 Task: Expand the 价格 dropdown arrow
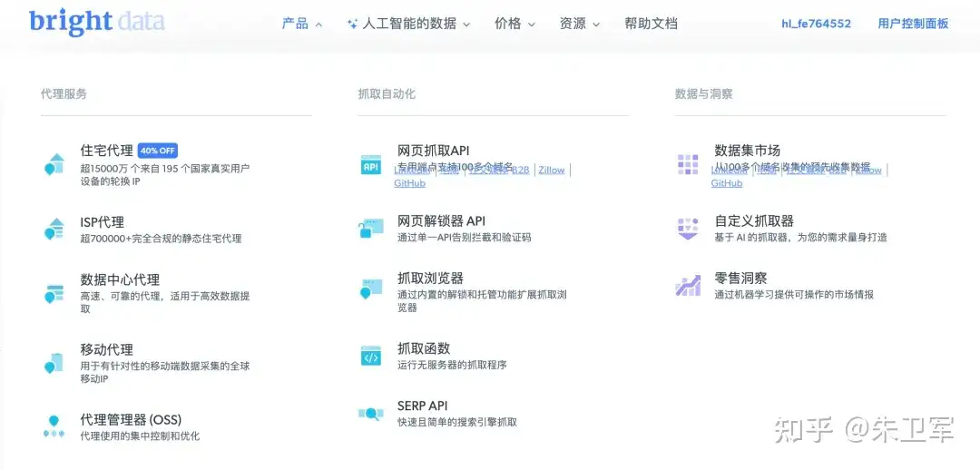point(531,25)
